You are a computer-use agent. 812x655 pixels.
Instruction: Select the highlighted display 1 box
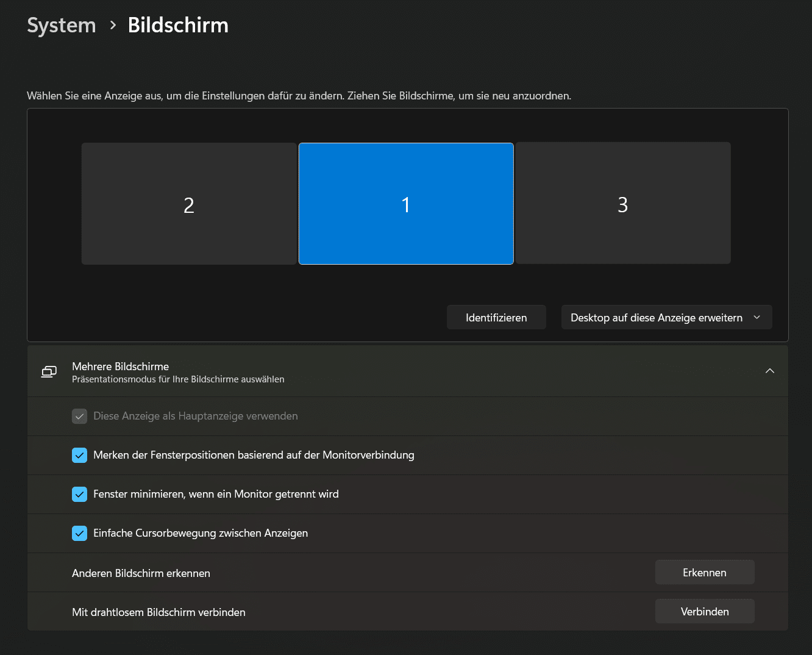406,204
